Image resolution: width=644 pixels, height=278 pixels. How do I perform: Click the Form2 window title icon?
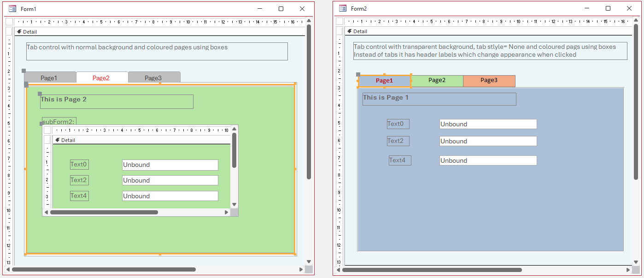343,8
